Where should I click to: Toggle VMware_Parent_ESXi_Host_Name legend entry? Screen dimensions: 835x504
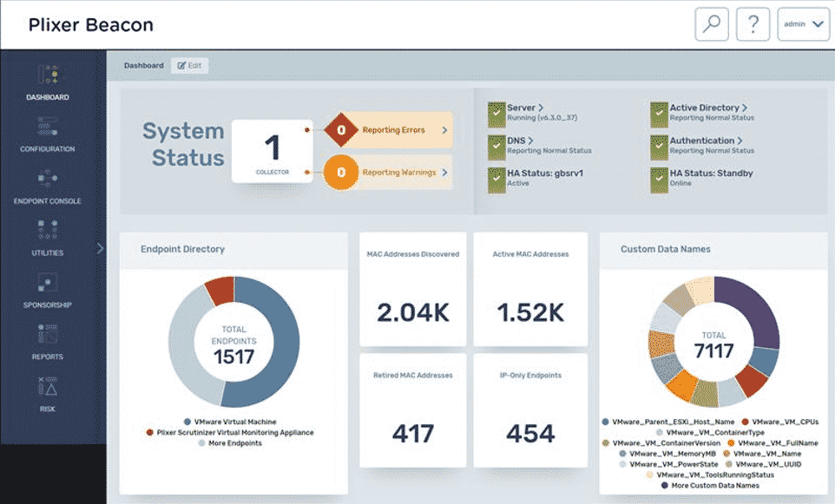click(668, 422)
